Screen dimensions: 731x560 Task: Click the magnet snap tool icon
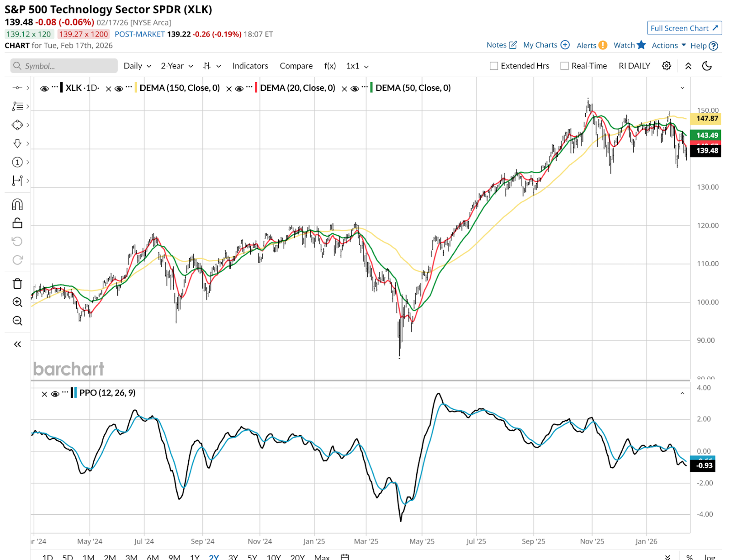pos(17,204)
